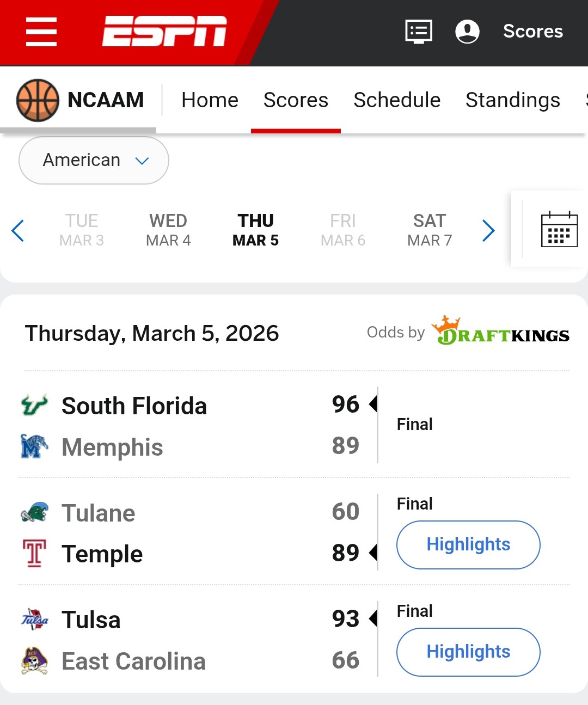Click the Tulsa team logo
The height and width of the screenshot is (705, 588).
(34, 620)
